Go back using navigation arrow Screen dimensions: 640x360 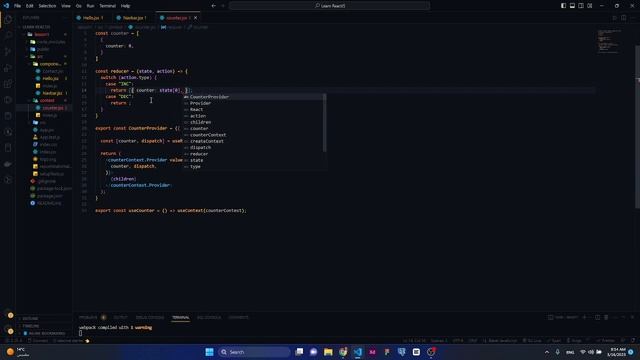[x=213, y=6]
